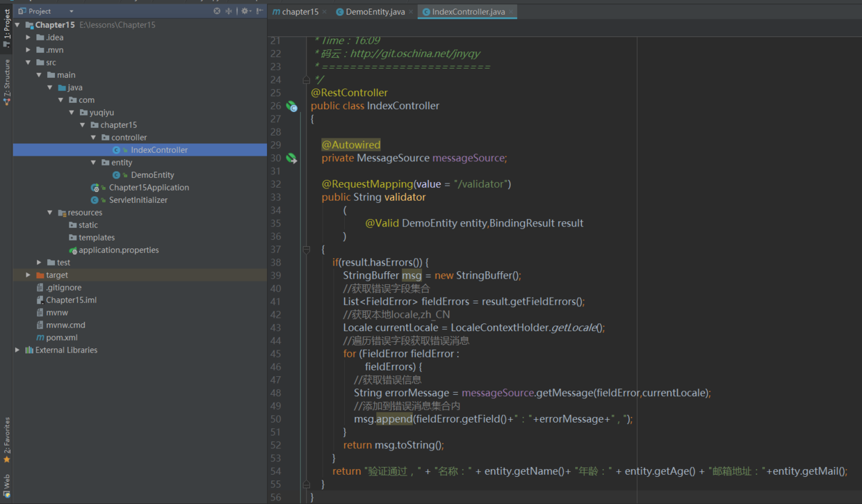Click the Spring bean gutter icon on line 26
The image size is (862, 504).
tap(292, 106)
